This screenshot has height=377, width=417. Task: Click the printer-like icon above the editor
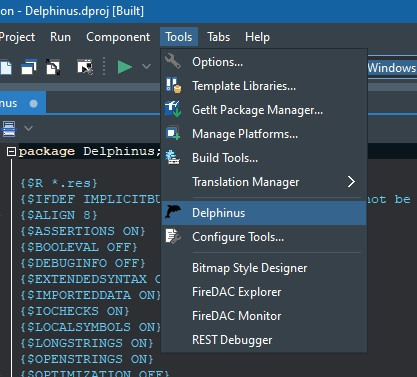(9, 129)
